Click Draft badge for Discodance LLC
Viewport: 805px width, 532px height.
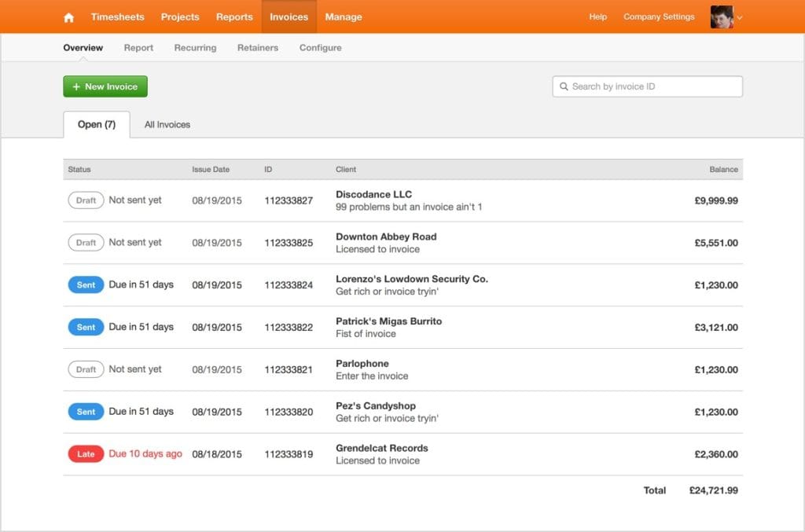(86, 200)
